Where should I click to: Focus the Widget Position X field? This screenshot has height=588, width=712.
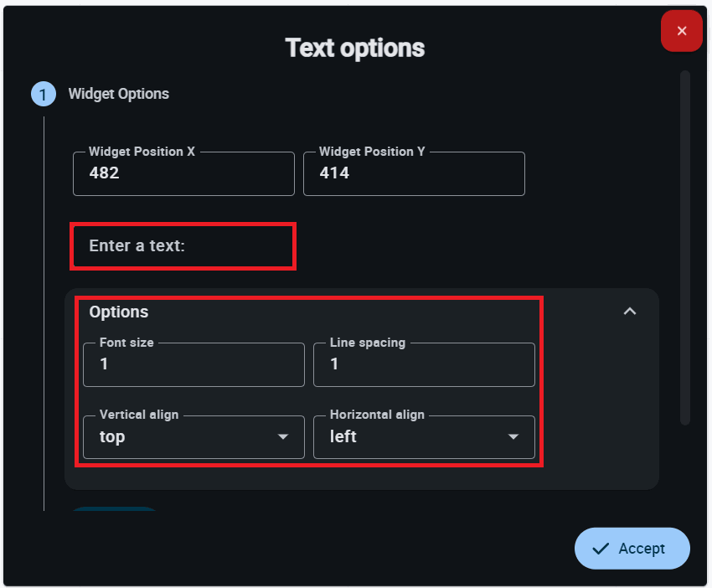[183, 173]
